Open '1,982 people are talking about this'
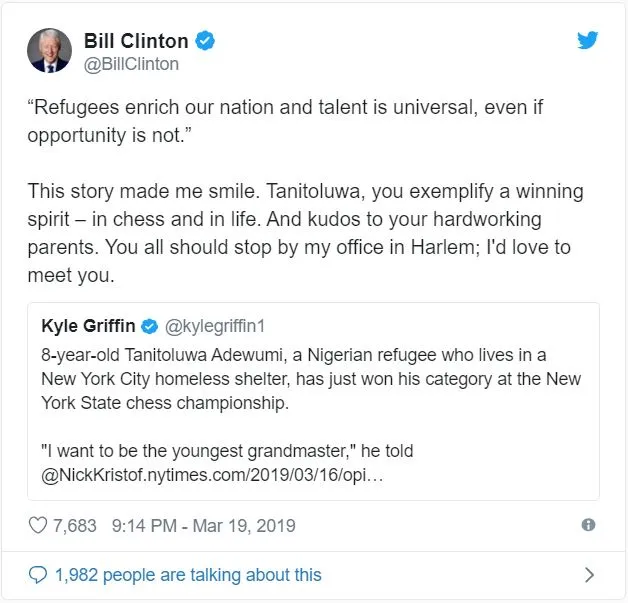 point(188,575)
